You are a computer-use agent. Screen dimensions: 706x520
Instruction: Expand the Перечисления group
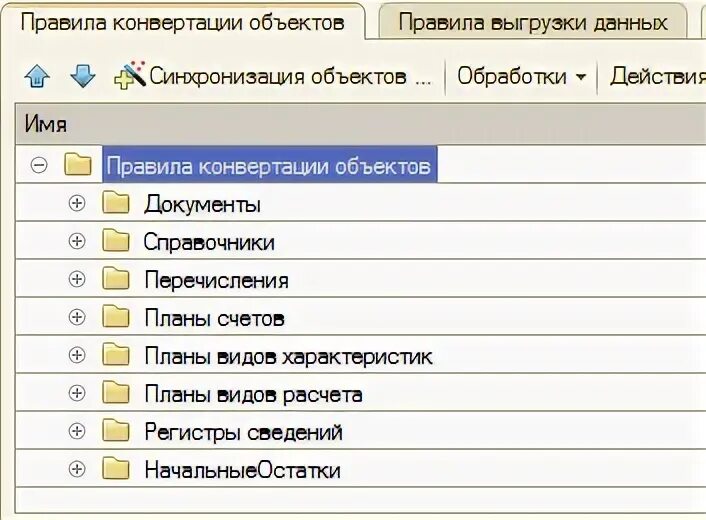pos(77,279)
